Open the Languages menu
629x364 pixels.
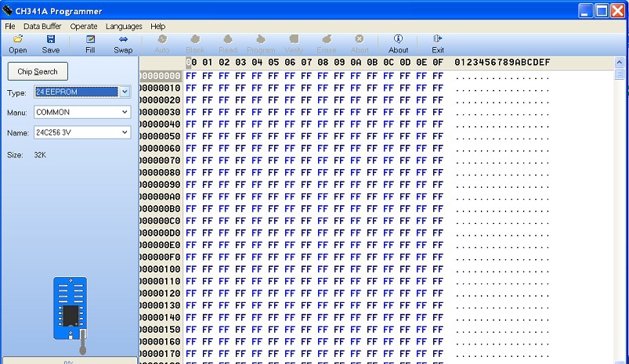[x=124, y=26]
